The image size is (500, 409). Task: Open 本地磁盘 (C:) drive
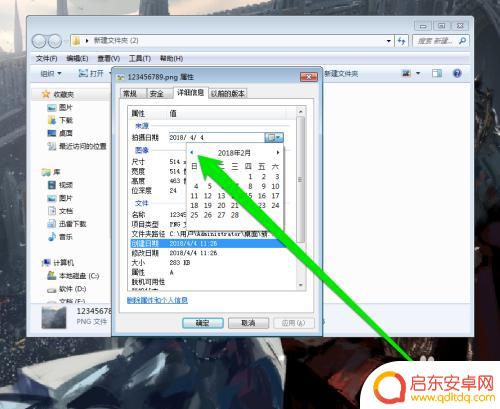(x=73, y=276)
